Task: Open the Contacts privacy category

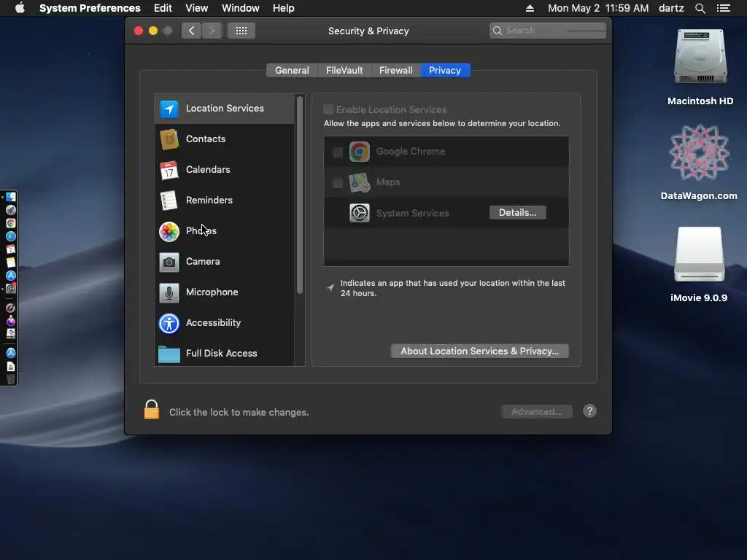Action: pyautogui.click(x=225, y=139)
